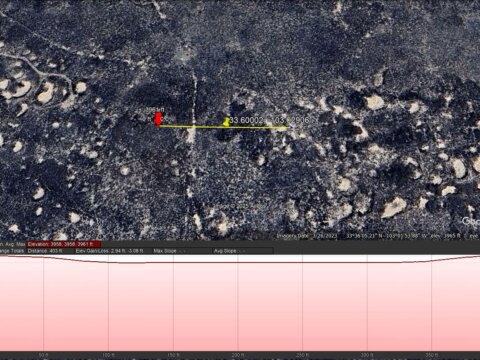Click the blue endpoint of the yellow path
Viewport: 480px width, 360px height.
[292, 127]
